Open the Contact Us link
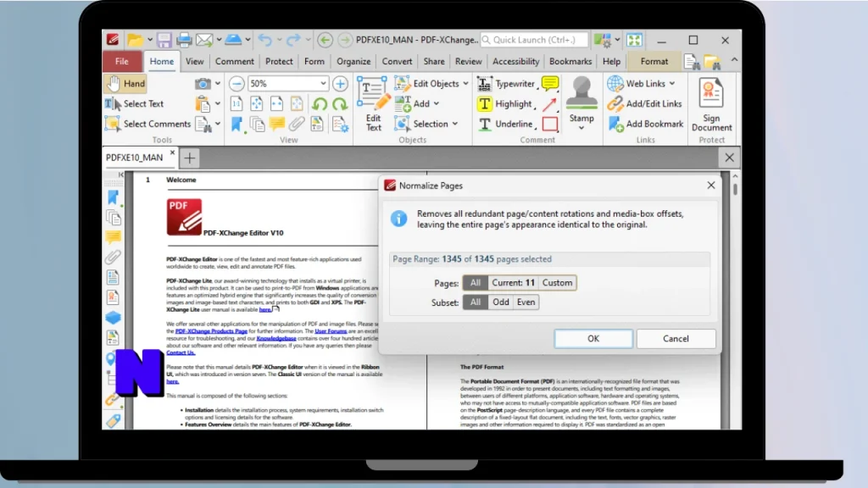 coord(181,352)
